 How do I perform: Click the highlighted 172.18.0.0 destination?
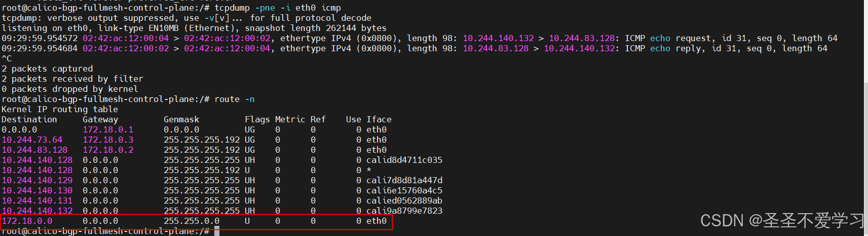pyautogui.click(x=27, y=221)
